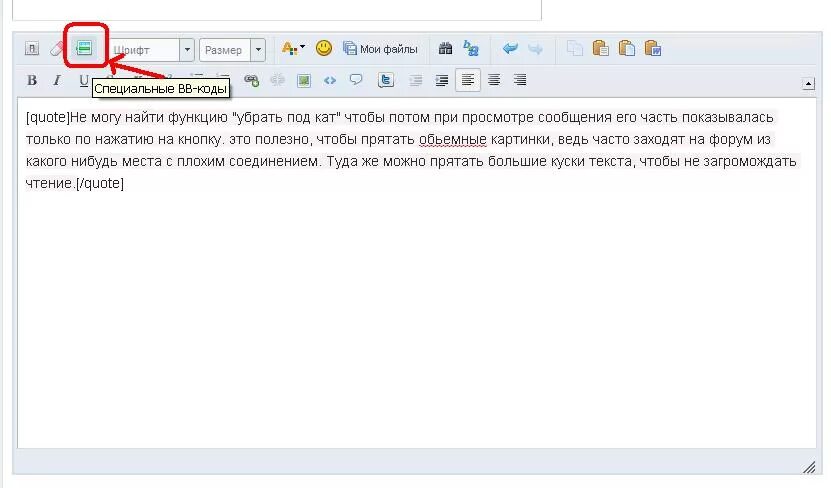Screen dimensions: 831x488
Task: Decrease indent of the text
Action: [416, 81]
